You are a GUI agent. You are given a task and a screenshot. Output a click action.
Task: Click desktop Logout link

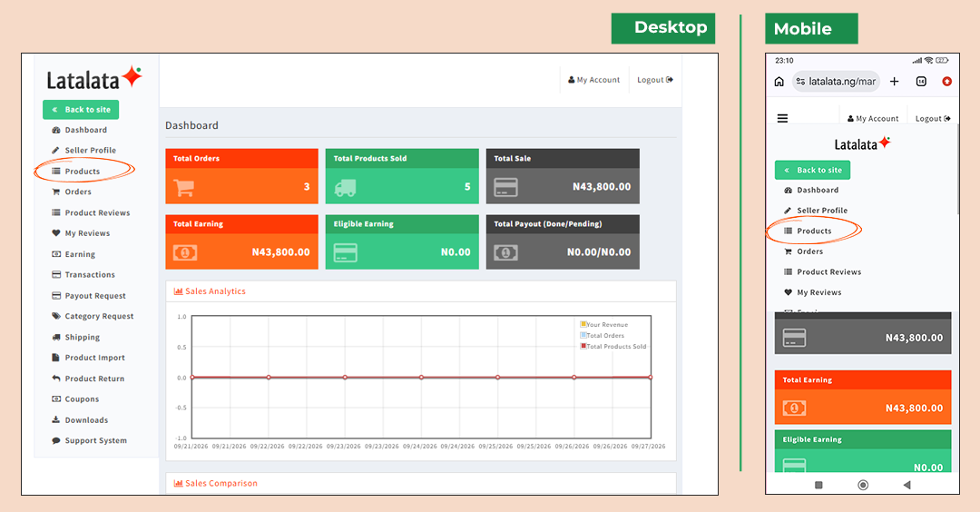[655, 80]
